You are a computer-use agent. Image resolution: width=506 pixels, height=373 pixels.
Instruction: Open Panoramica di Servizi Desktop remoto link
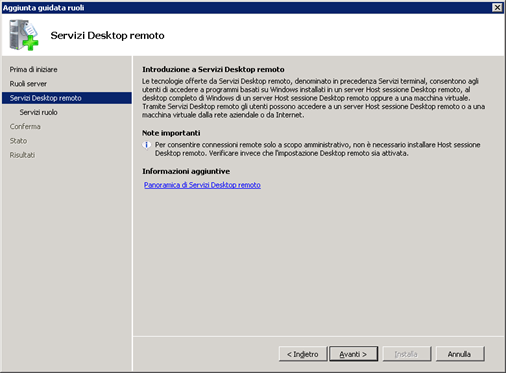click(202, 185)
